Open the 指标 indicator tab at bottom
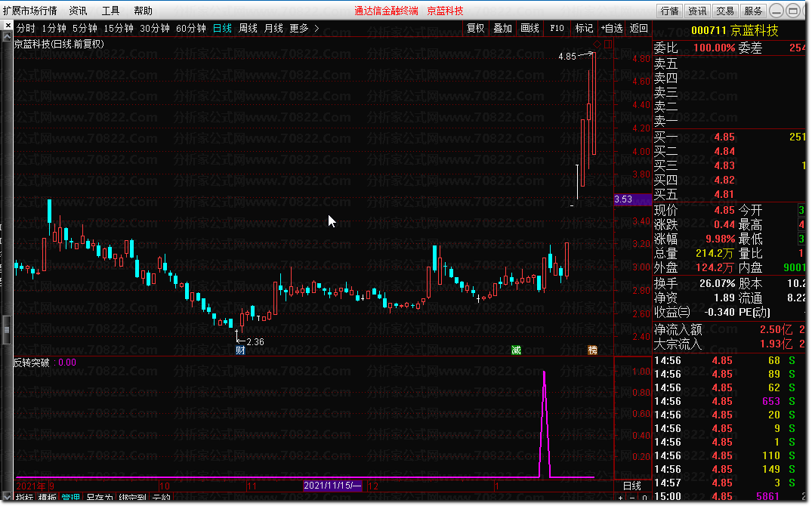This screenshot has width=812, height=506. coord(24,498)
